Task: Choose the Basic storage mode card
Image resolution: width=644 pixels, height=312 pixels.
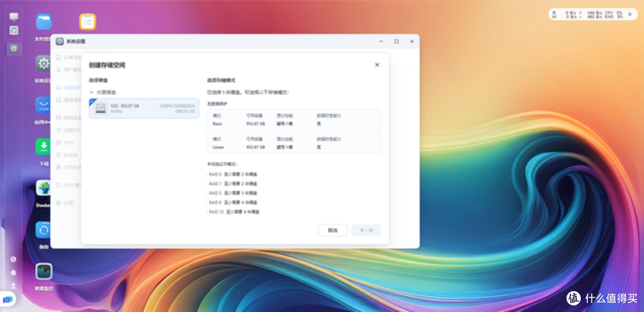Action: (293, 119)
